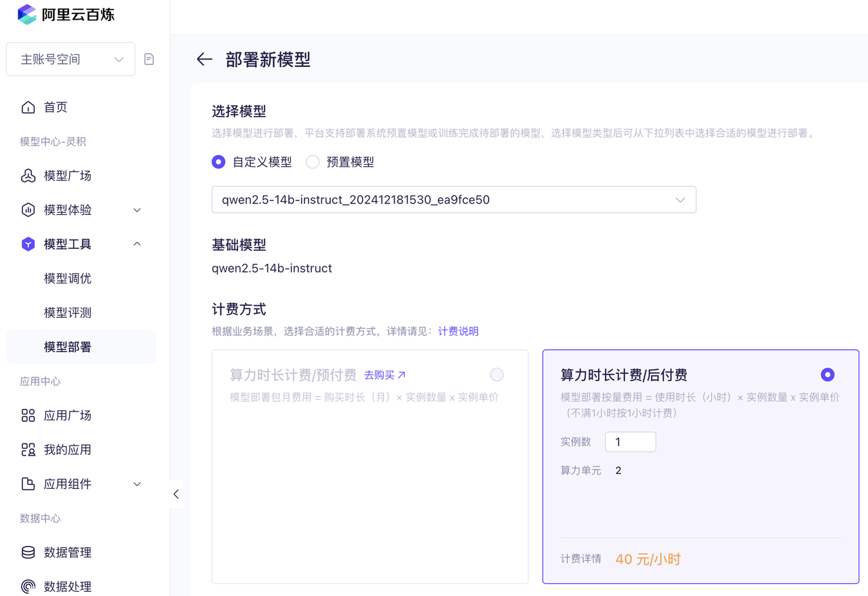Click the 阿里云百炼 logo icon
This screenshot has height=596, width=868.
[x=27, y=14]
